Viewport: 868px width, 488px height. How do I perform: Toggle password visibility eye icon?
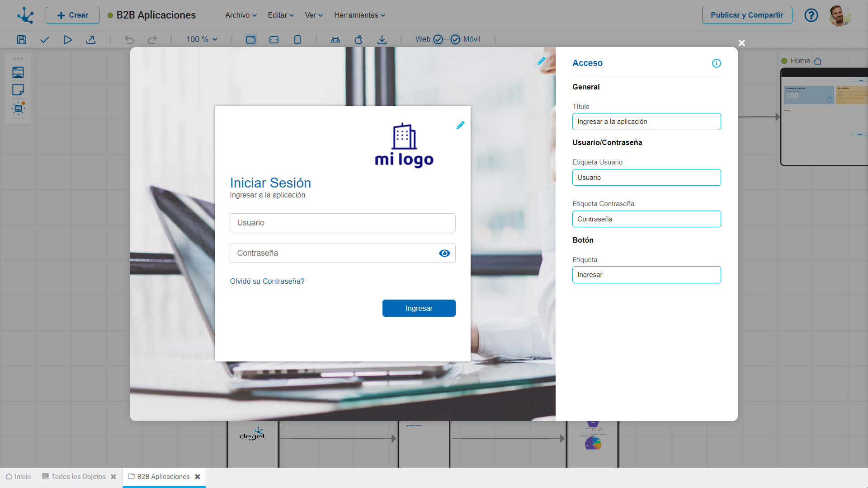pos(444,253)
